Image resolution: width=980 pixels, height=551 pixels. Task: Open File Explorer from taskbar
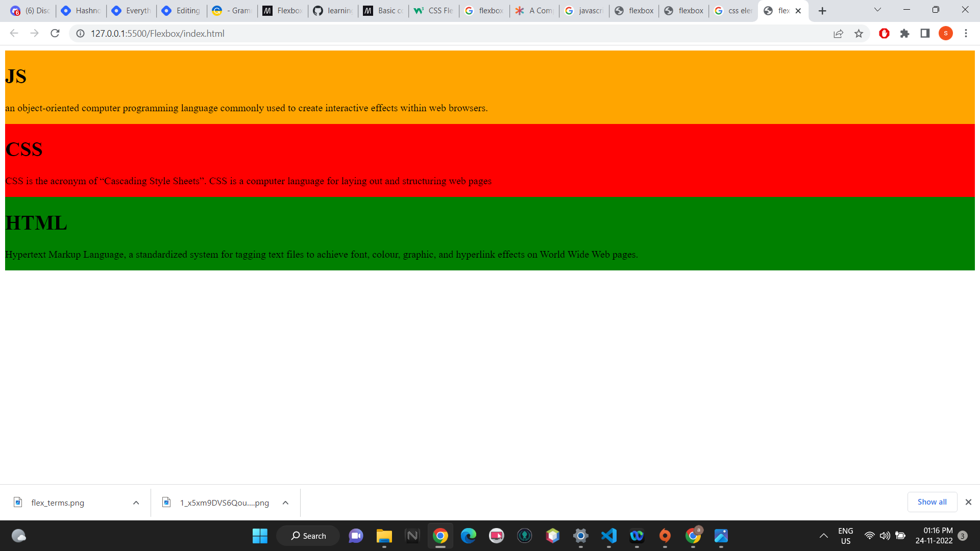click(x=384, y=536)
